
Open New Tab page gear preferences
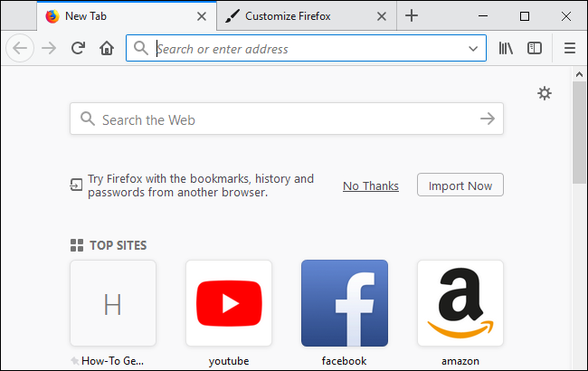click(544, 93)
